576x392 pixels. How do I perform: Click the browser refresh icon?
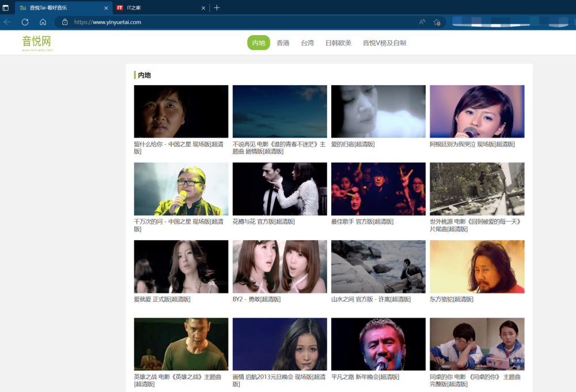[x=25, y=22]
